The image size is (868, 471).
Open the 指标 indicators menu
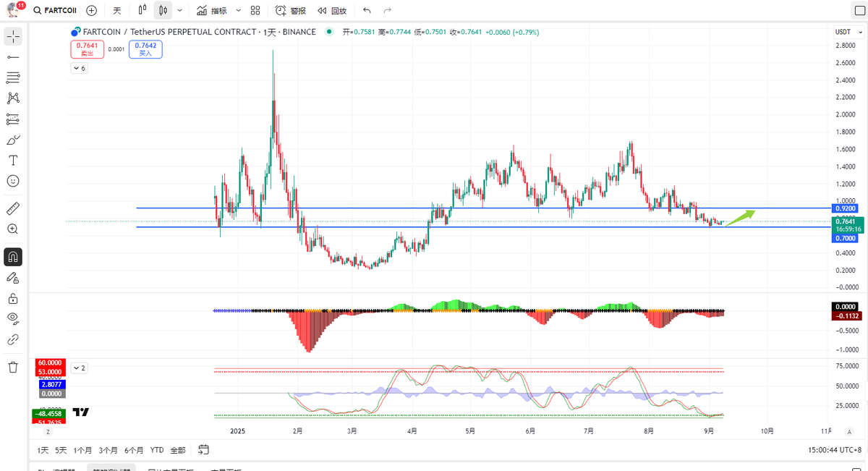212,11
